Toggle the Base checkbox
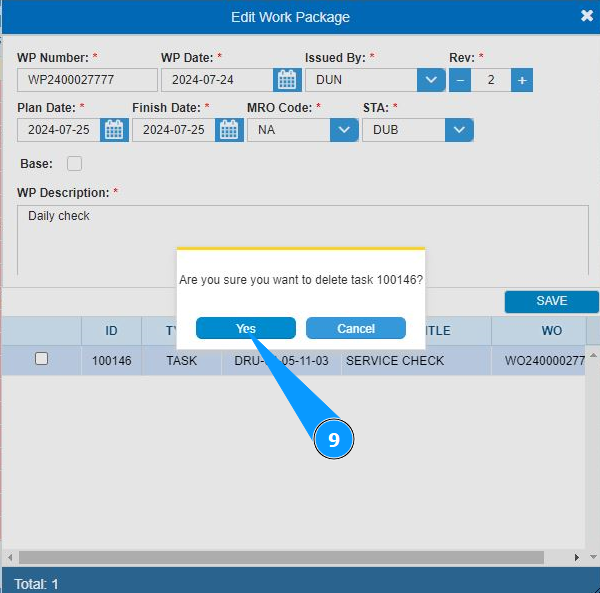The height and width of the screenshot is (593, 600). point(74,164)
